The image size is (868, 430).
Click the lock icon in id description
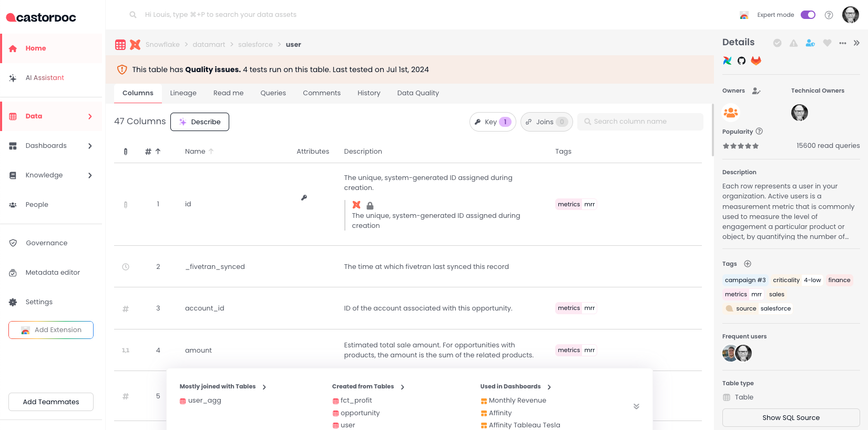(x=370, y=205)
